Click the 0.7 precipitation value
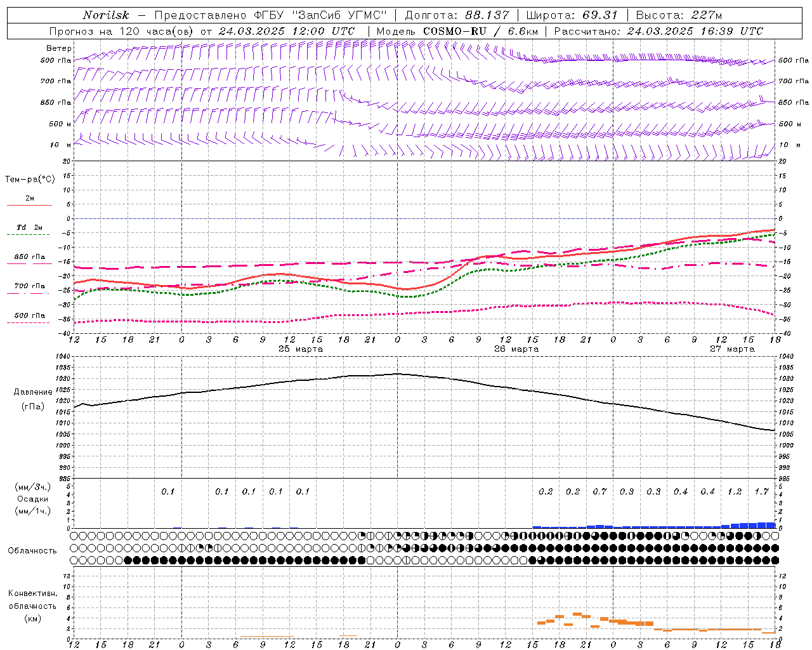Image resolution: width=812 pixels, height=650 pixels. click(599, 492)
